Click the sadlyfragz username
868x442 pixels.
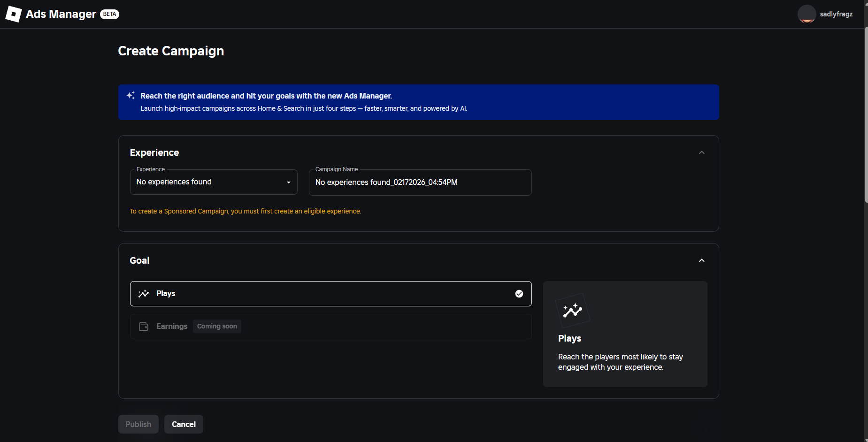tap(836, 14)
